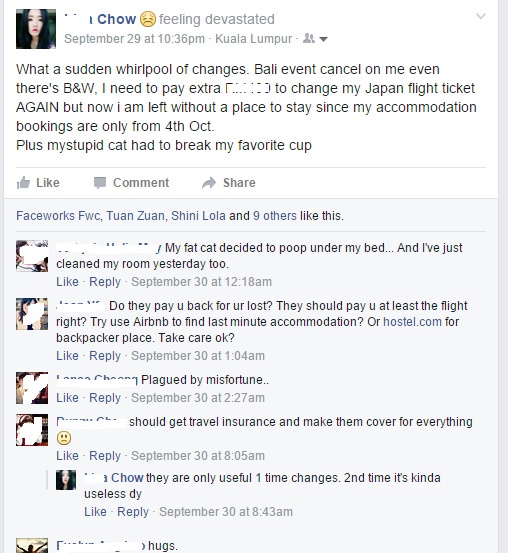Like the 'Plagued by misfortune' comment
The height and width of the screenshot is (553, 508).
[67, 398]
